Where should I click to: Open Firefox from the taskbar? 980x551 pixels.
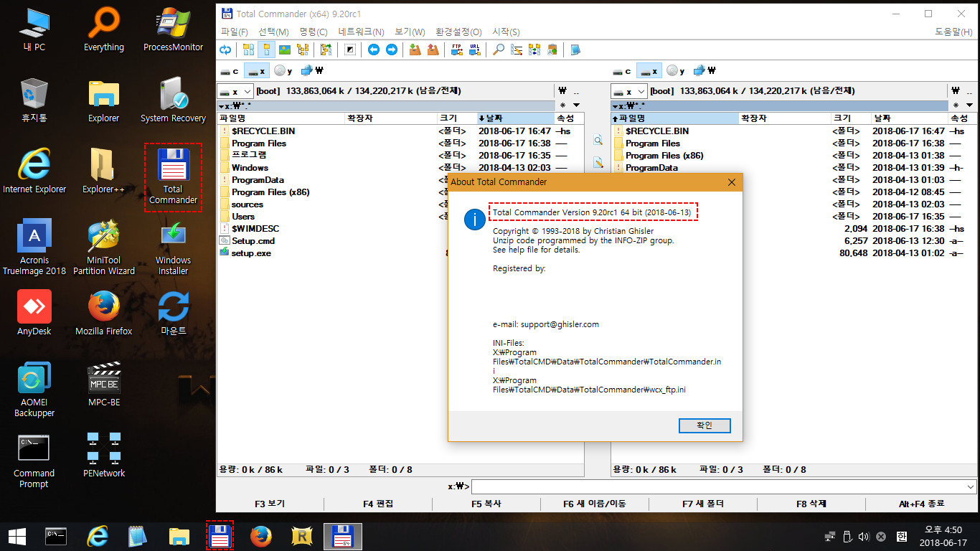pos(261,536)
